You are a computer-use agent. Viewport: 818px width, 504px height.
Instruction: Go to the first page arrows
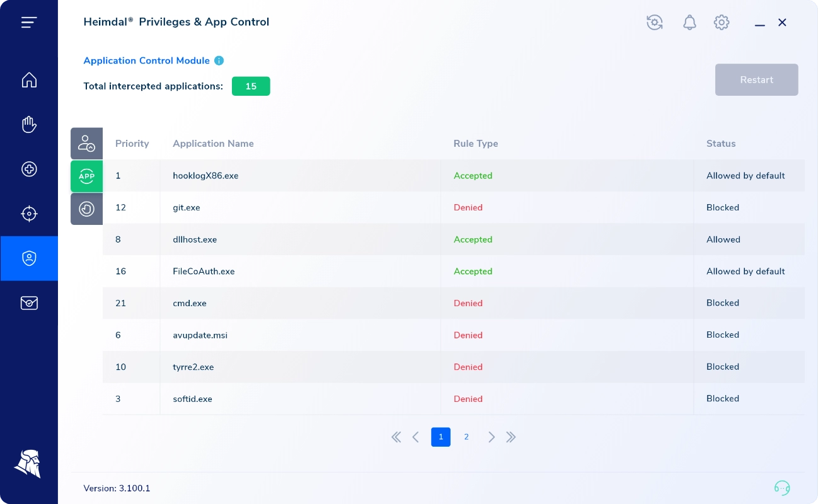(x=396, y=437)
